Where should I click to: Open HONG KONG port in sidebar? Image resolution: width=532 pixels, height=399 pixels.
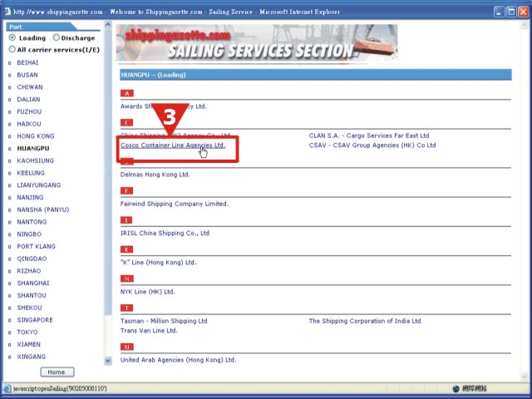pyautogui.click(x=36, y=135)
